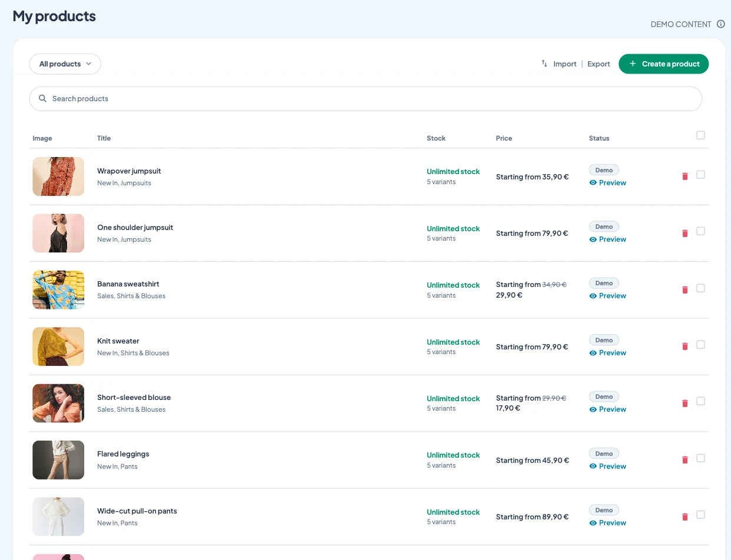Screen dimensions: 731x560
Task: Tick the Short-sleeved blouse checkbox
Action: coord(700,401)
